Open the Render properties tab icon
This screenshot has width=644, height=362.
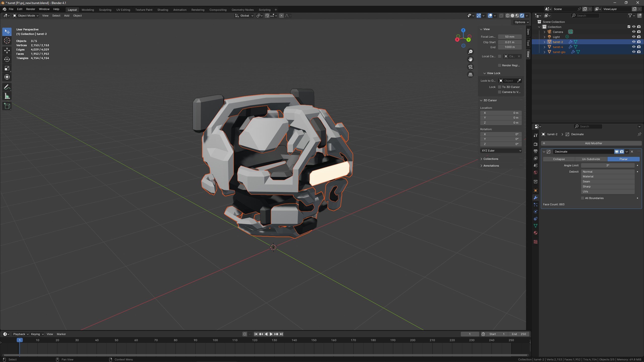(x=536, y=144)
